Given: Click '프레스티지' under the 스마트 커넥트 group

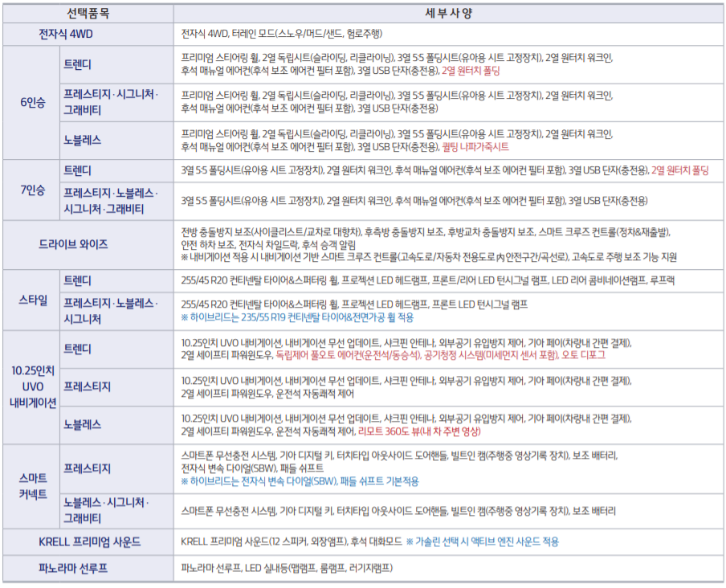Looking at the screenshot, I should click(x=87, y=468).
